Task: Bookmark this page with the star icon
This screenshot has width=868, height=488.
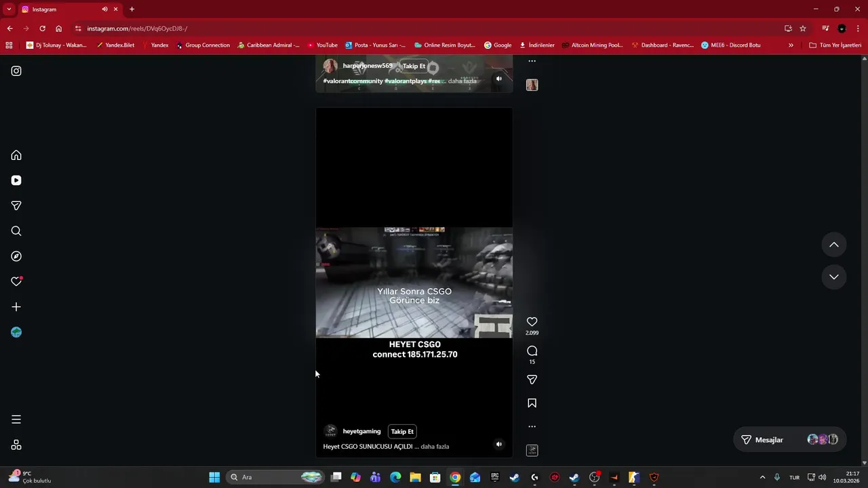Action: (803, 28)
